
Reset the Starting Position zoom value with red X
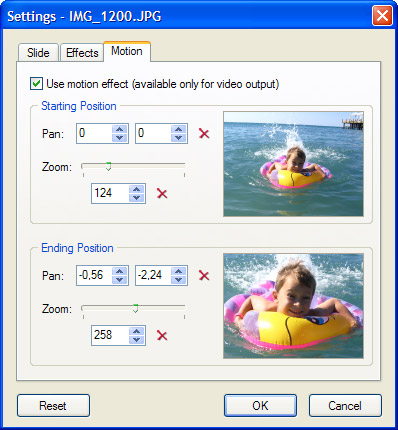162,193
